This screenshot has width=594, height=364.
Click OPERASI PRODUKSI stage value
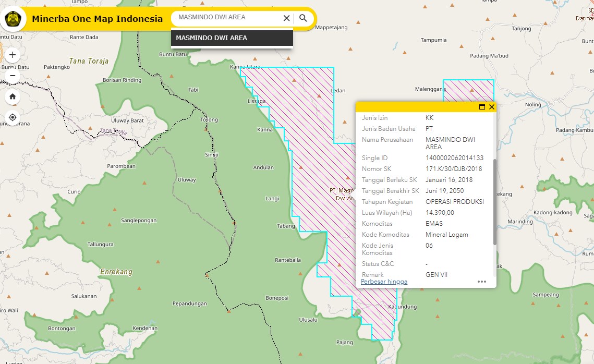coord(455,202)
